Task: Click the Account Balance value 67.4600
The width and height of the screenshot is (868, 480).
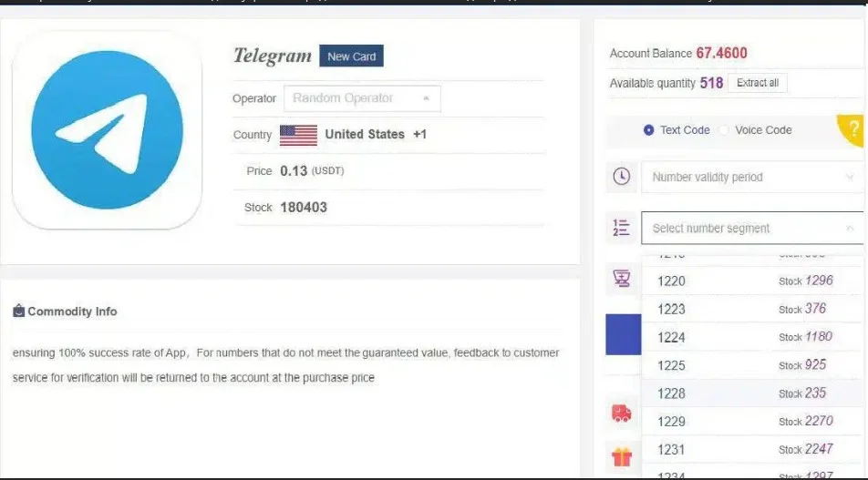Action: pyautogui.click(x=721, y=53)
